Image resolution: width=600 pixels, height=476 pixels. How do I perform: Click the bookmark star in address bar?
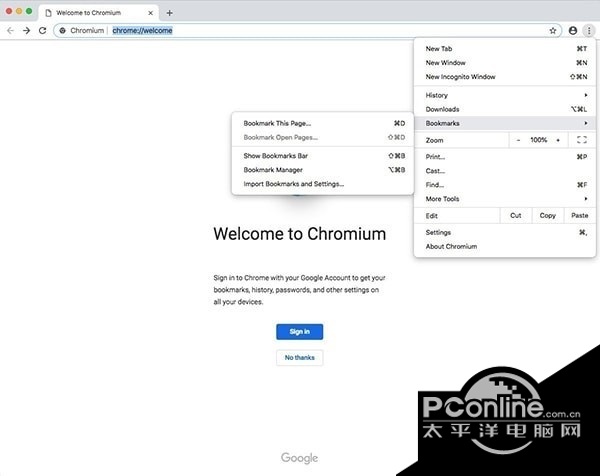point(553,31)
